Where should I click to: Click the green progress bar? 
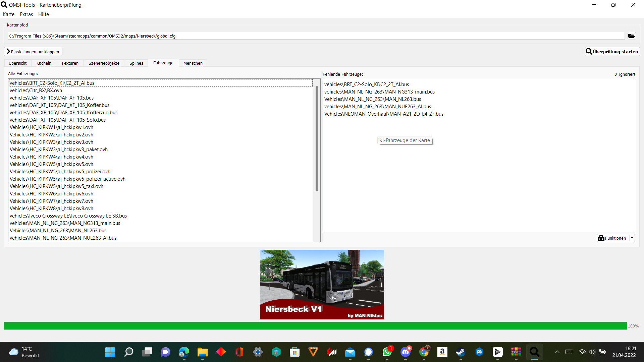point(315,326)
